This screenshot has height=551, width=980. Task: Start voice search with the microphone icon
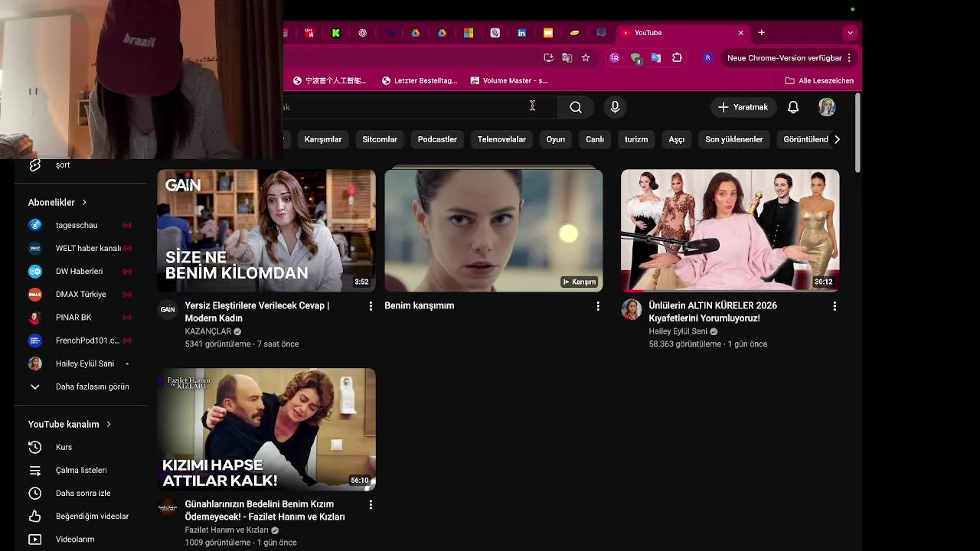click(615, 107)
